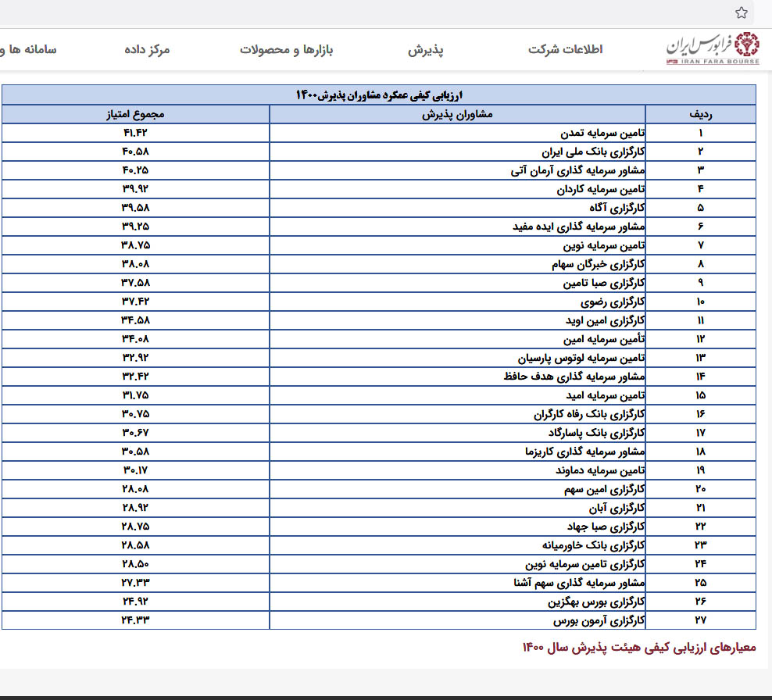Click the partially visible سامانه ها menu
The width and height of the screenshot is (772, 700).
pos(28,50)
